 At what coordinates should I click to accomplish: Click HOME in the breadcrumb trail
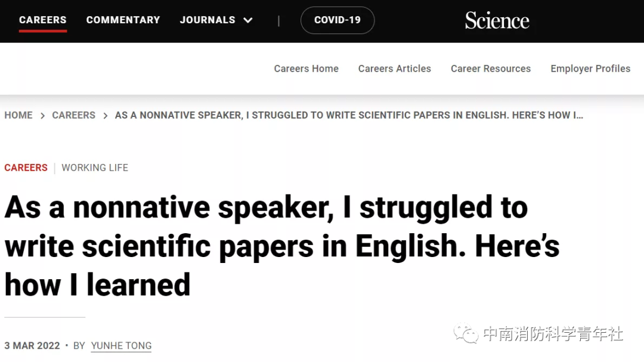pos(18,115)
